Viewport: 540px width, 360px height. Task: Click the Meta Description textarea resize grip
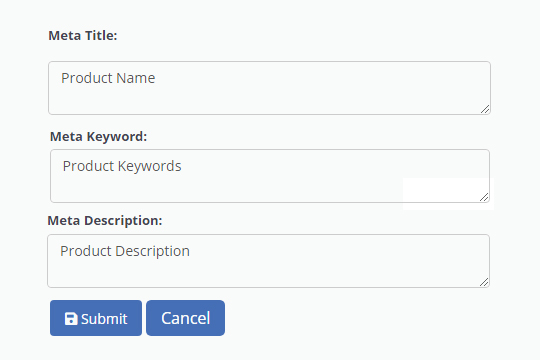pos(484,282)
